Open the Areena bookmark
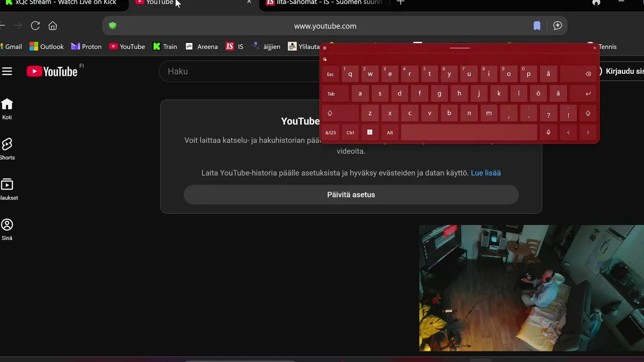 202,46
